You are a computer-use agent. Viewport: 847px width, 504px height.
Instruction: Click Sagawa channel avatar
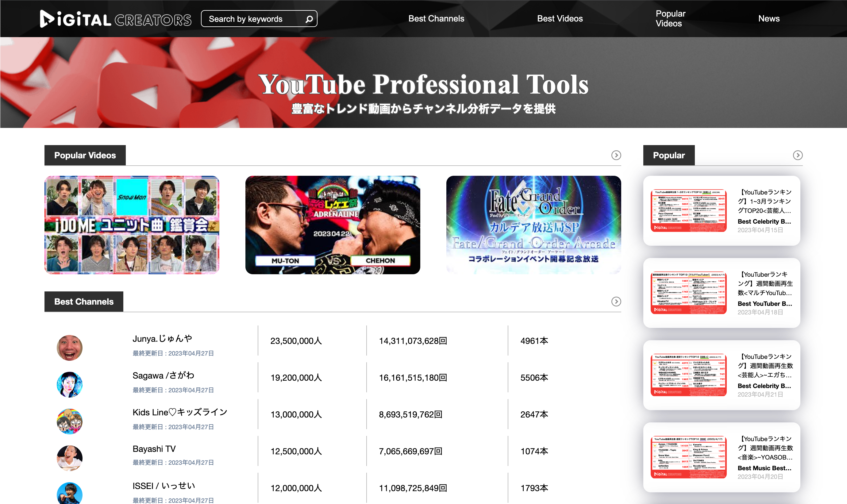click(69, 384)
